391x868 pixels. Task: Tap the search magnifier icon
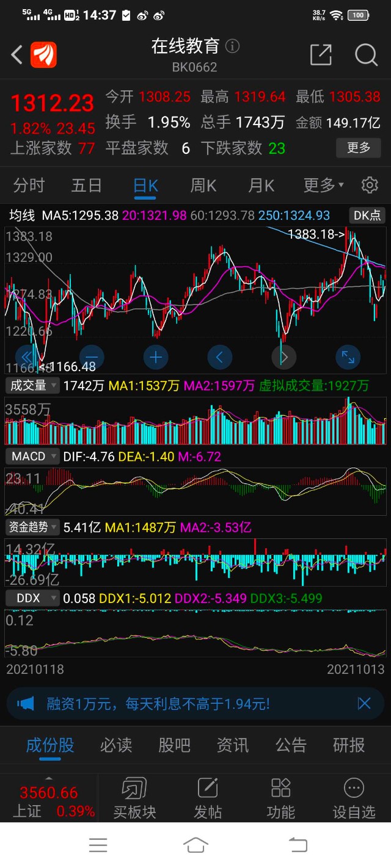pyautogui.click(x=366, y=55)
